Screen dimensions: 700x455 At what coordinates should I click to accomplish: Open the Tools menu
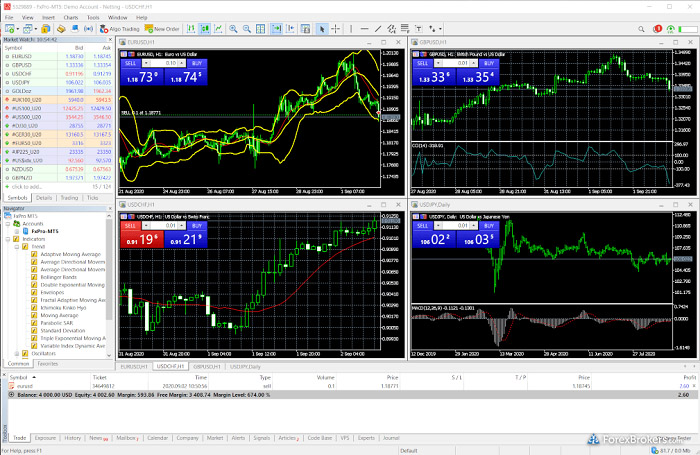click(x=93, y=17)
